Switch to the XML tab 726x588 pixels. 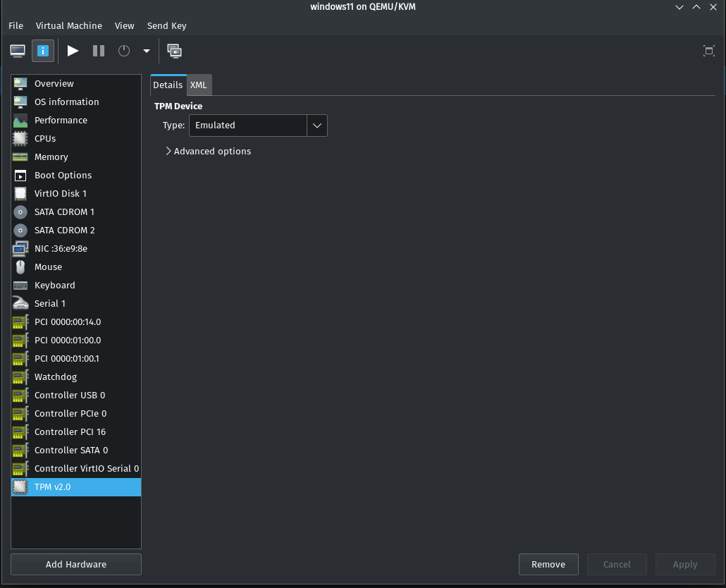point(199,85)
